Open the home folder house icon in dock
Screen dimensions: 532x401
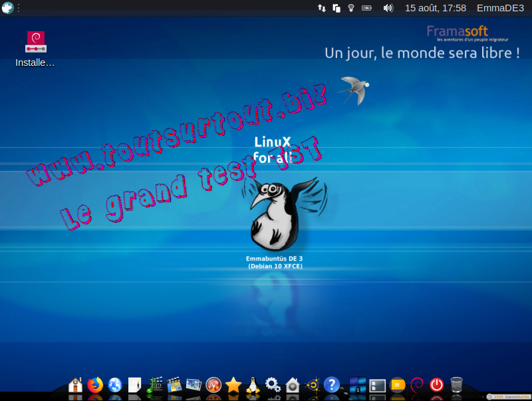pos(75,385)
